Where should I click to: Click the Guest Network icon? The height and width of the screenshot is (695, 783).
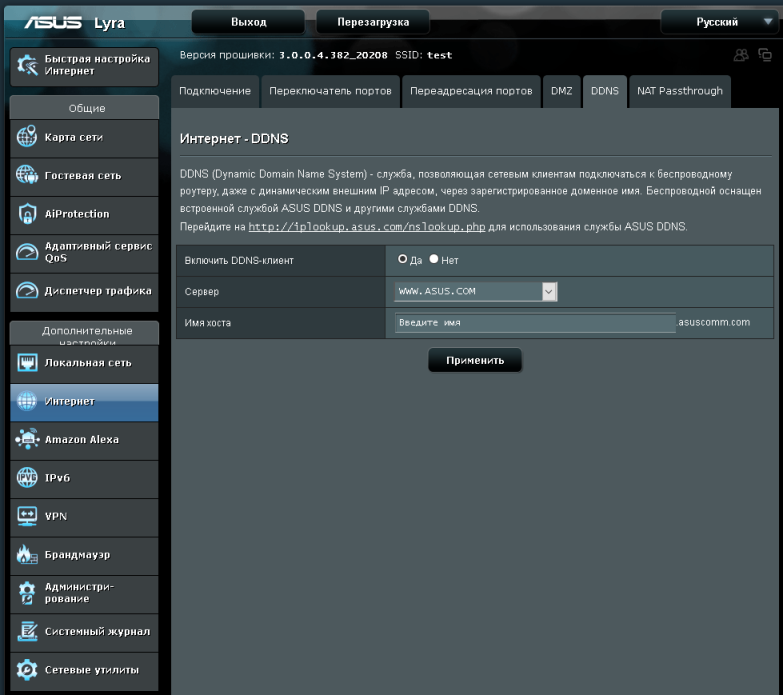(x=26, y=175)
